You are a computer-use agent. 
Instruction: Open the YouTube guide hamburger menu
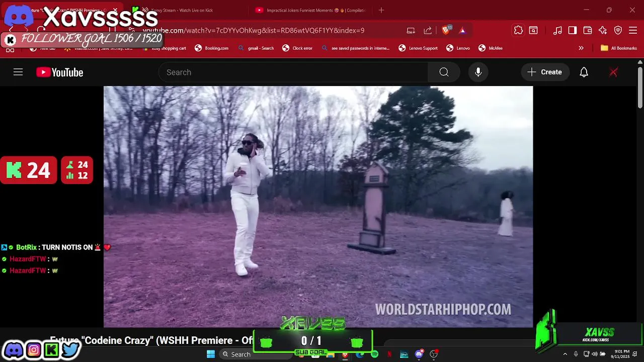pos(18,72)
